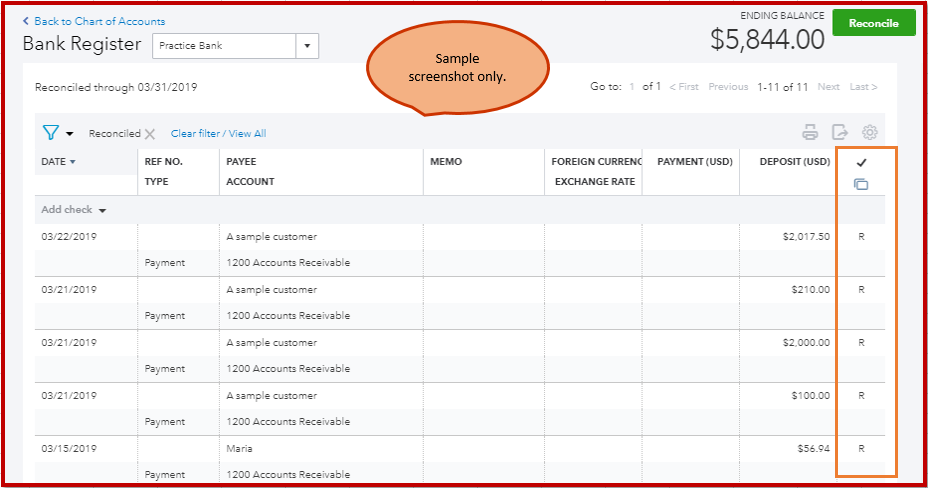Viewport: 928px width, 488px height.
Task: Export the register with the export icon
Action: click(x=840, y=132)
